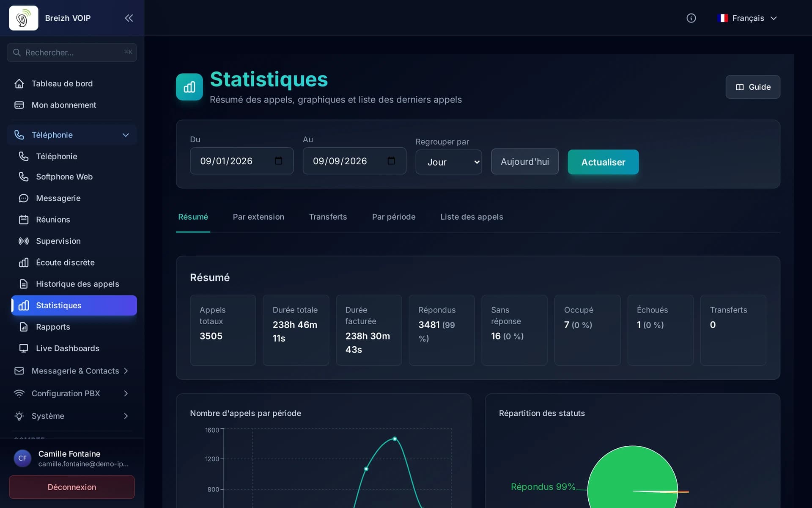Click the Transferts 0 card
This screenshot has height=508, width=812.
pyautogui.click(x=733, y=330)
